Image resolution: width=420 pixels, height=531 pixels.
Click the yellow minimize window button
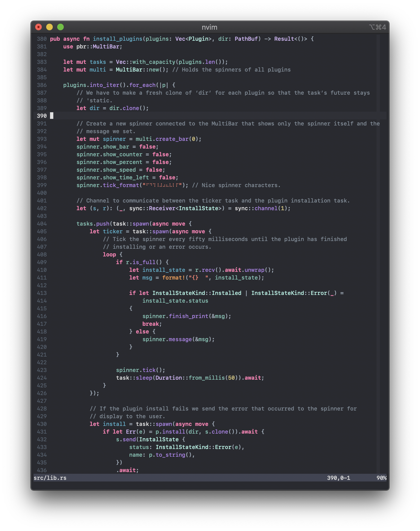click(x=49, y=27)
